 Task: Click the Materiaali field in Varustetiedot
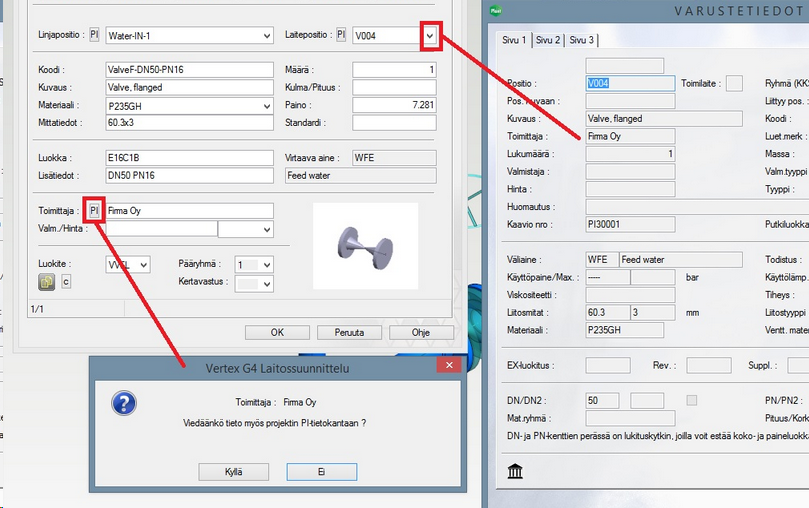624,330
